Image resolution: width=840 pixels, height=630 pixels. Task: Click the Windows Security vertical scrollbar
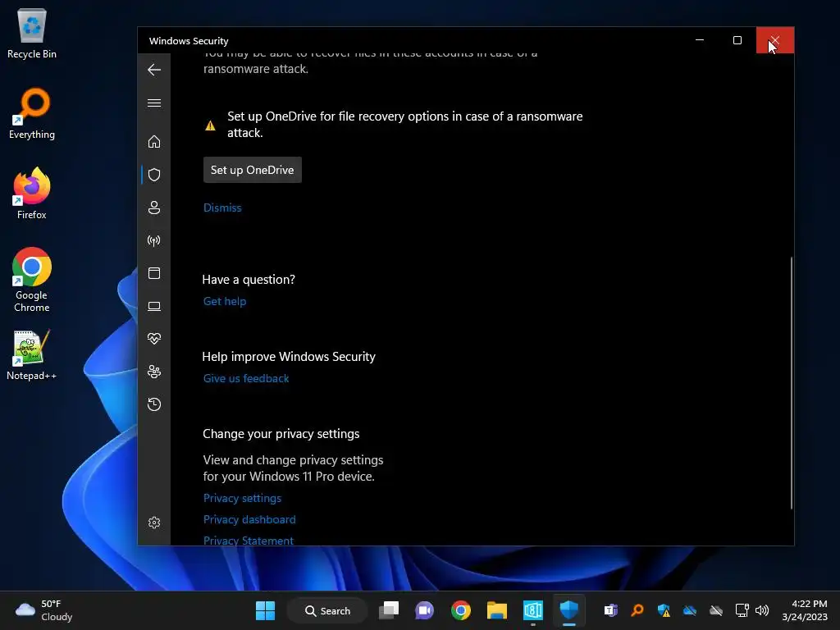pos(791,383)
